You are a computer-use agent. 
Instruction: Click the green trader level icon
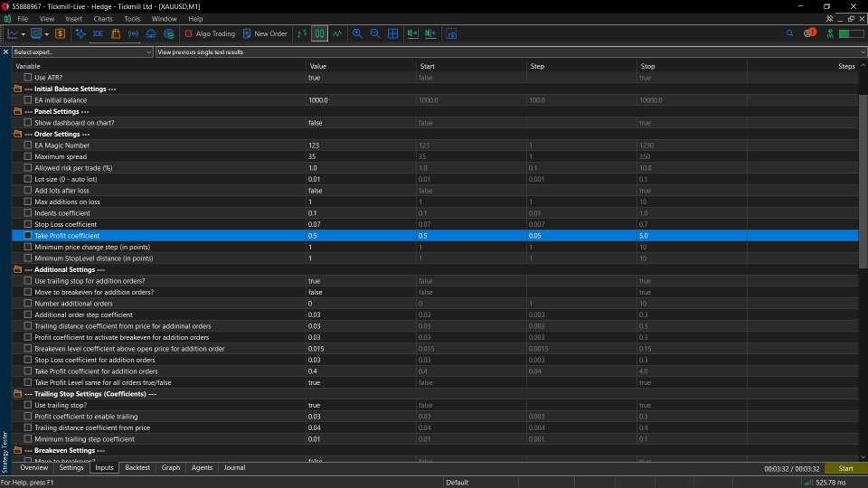(830, 33)
